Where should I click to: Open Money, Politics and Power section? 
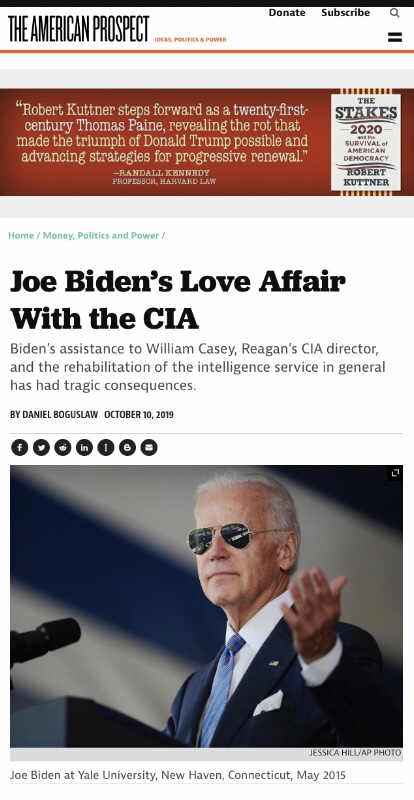tap(101, 236)
